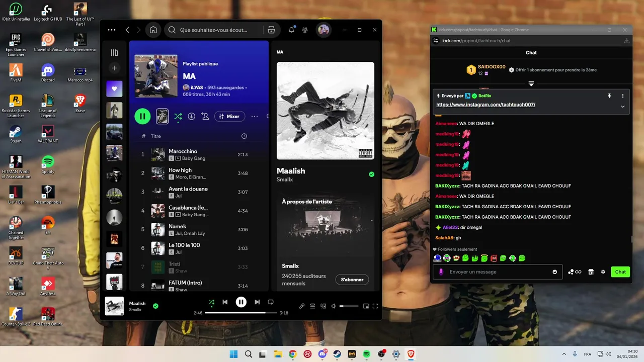Open Spotify Home button
The width and height of the screenshot is (644, 362).
pos(153,30)
